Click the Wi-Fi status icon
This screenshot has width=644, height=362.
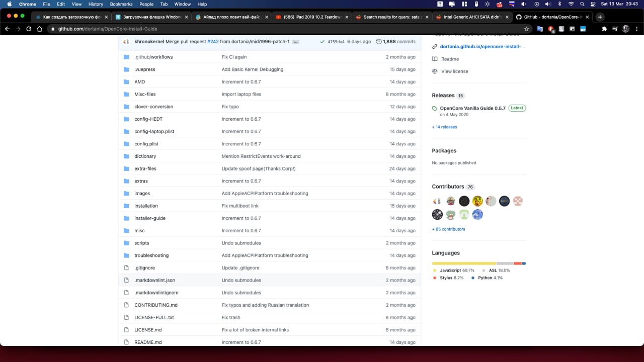click(x=571, y=4)
